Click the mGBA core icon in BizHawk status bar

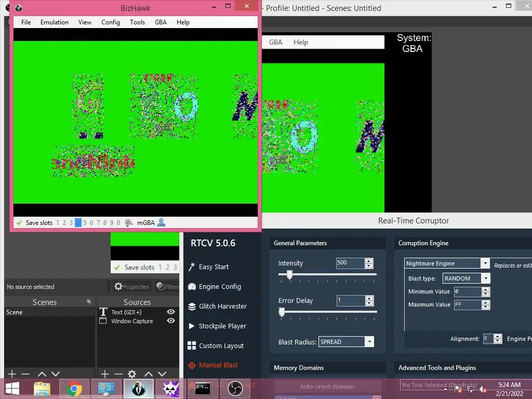[x=129, y=223]
